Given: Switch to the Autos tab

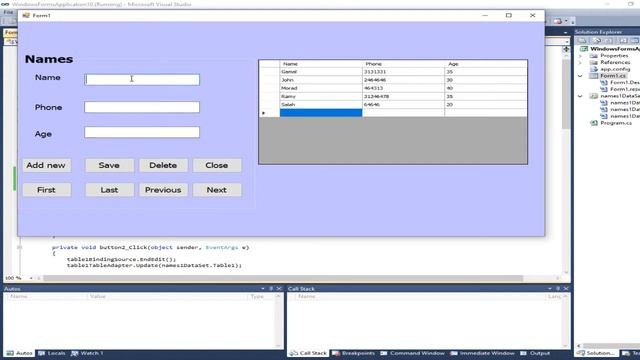Looking at the screenshot, I should point(19,353).
